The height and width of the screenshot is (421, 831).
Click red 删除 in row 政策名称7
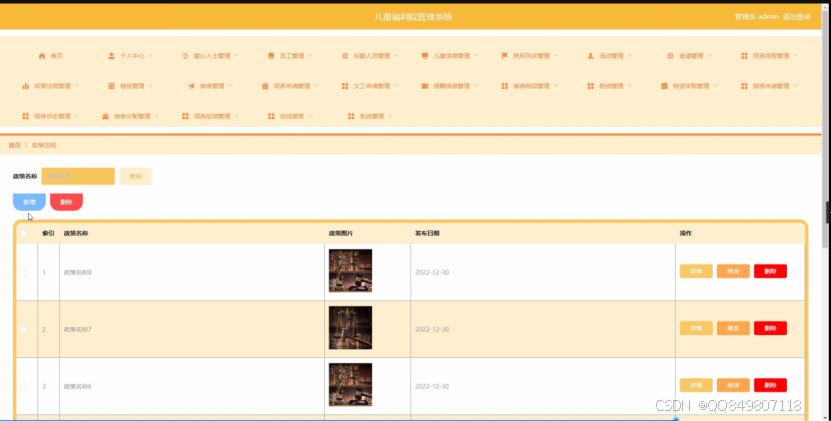pyautogui.click(x=770, y=328)
